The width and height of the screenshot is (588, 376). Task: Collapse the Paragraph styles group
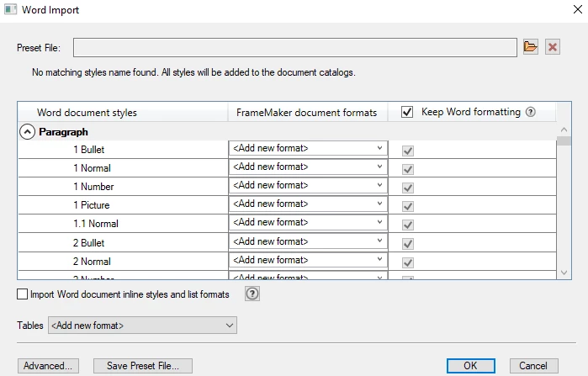pyautogui.click(x=28, y=132)
